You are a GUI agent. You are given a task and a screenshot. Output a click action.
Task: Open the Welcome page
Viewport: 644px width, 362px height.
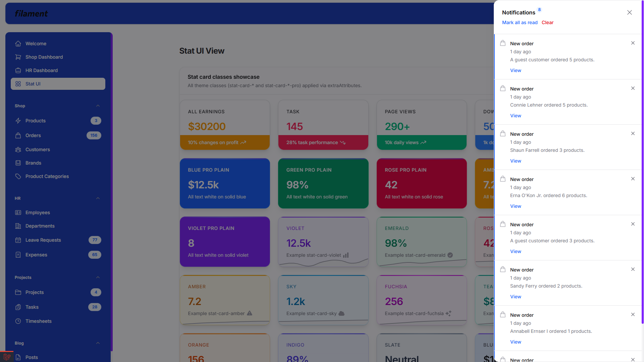pyautogui.click(x=58, y=44)
